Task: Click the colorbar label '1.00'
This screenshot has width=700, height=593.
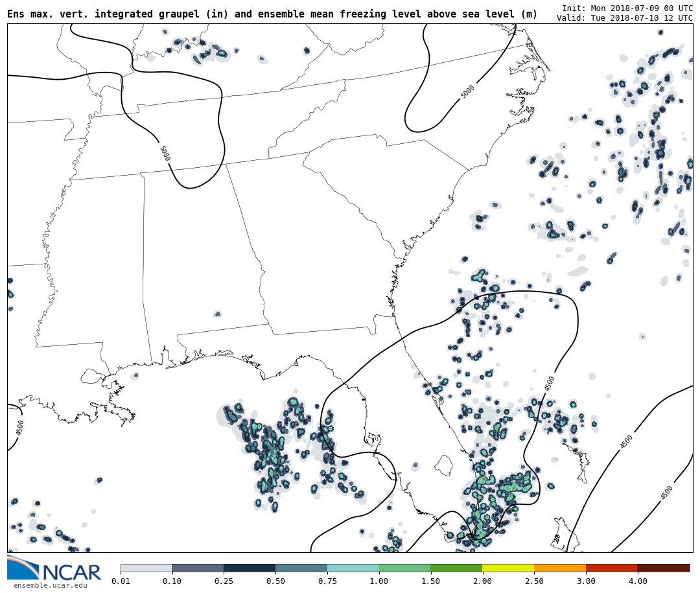Action: [379, 581]
